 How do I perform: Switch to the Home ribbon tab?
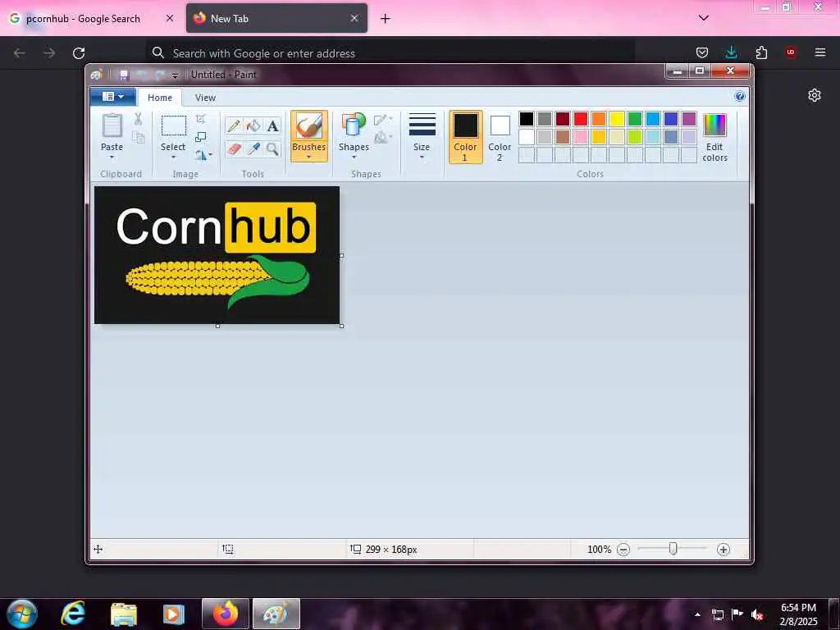[x=160, y=98]
